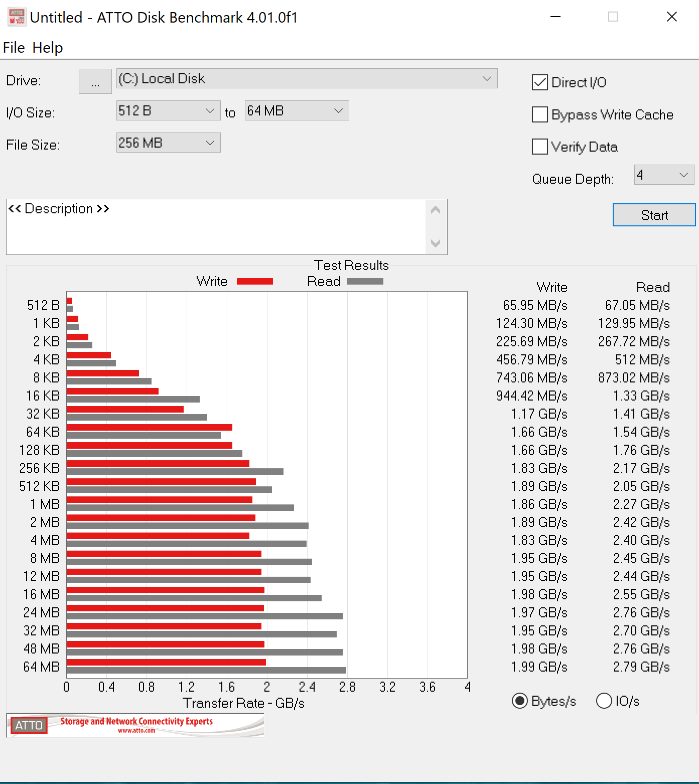Open the I/O Size minimum dropdown (512 B)
699x784 pixels.
[x=169, y=110]
